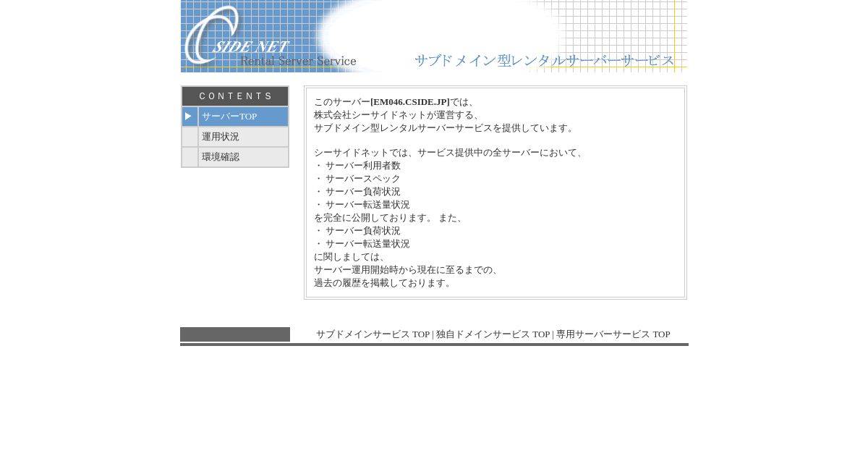Click the line サブドメイン型レンタルサーバーサービスを提供しています
This screenshot has height=456, width=868.
coord(446,128)
